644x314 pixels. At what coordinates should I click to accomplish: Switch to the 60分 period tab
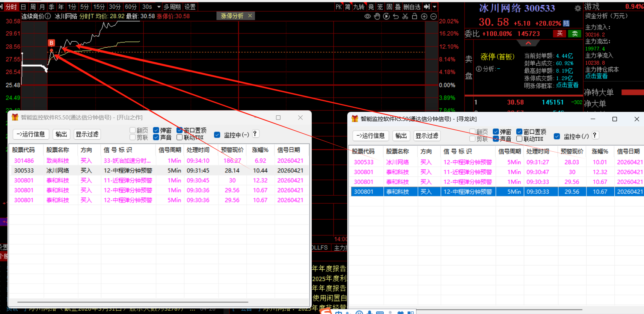pyautogui.click(x=131, y=7)
